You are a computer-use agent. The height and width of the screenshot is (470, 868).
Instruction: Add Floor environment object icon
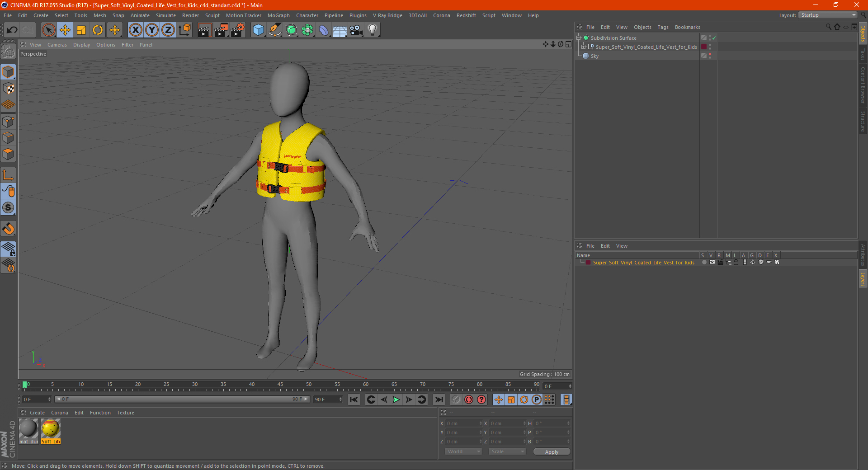click(x=340, y=30)
